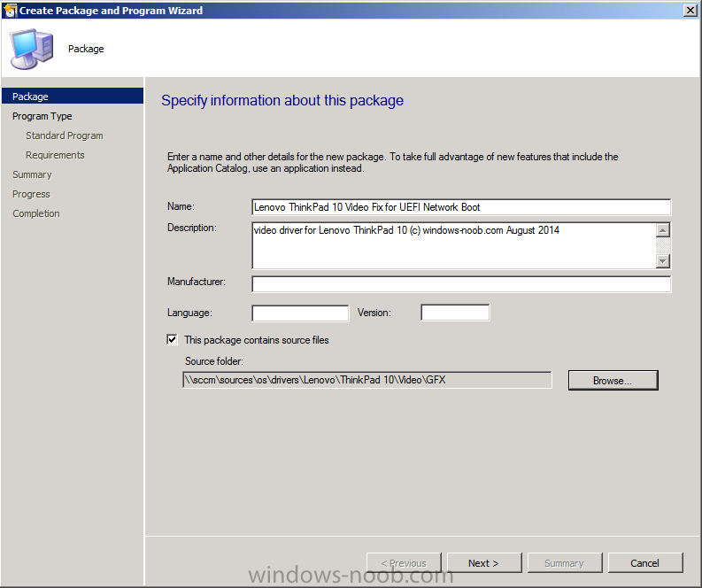Close the Create Package and Program Wizard
The height and width of the screenshot is (588, 702).
point(690,11)
